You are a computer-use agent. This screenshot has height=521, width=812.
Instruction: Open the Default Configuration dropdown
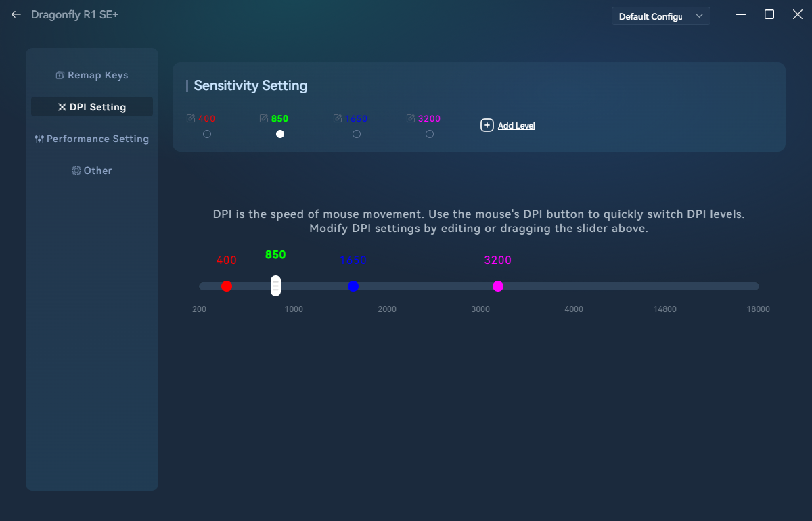661,16
